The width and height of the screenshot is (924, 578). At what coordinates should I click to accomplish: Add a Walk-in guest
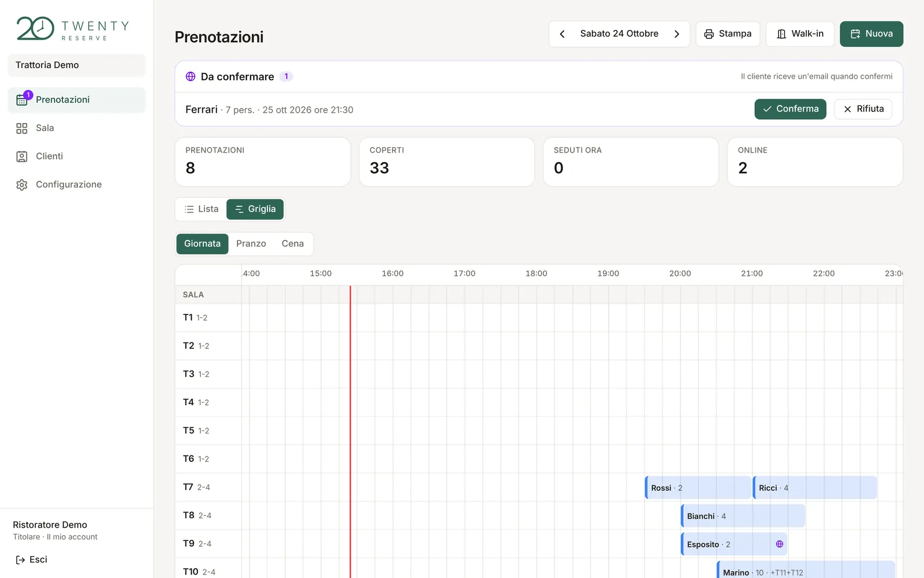[x=800, y=34]
